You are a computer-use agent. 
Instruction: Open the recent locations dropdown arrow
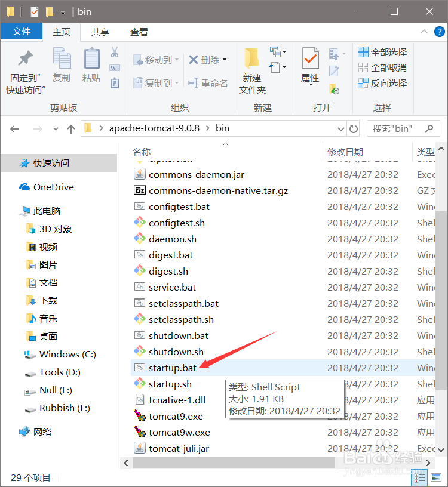(x=56, y=128)
